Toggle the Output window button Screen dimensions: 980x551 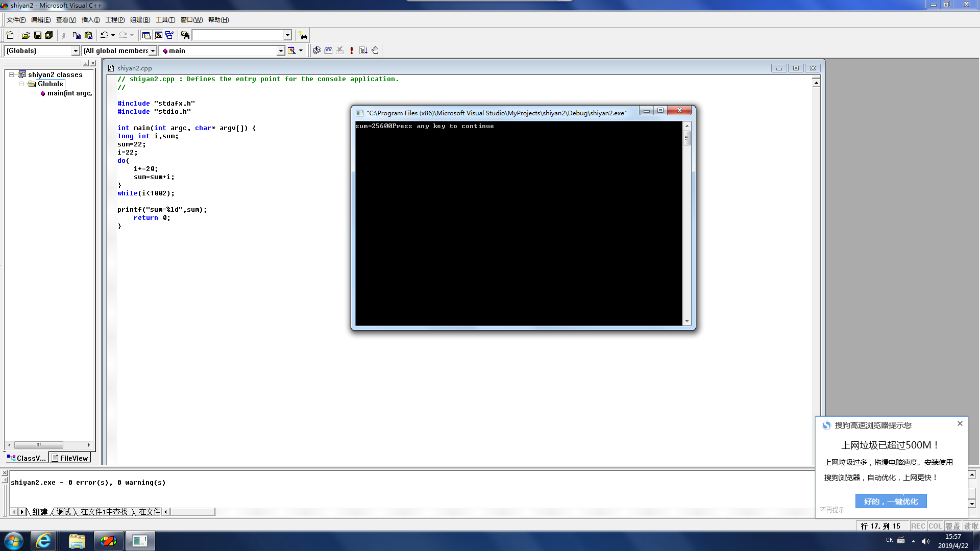point(158,35)
